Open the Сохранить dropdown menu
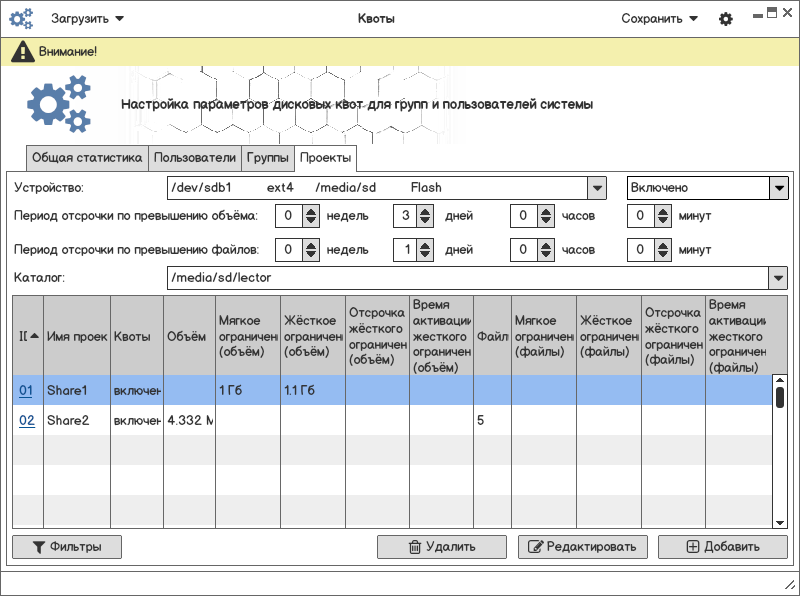 659,18
